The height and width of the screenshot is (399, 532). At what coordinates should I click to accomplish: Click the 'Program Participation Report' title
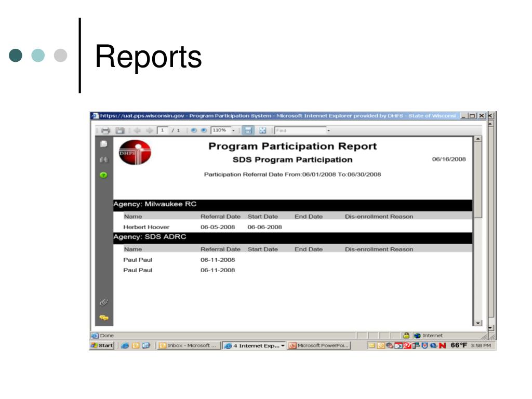click(x=292, y=146)
